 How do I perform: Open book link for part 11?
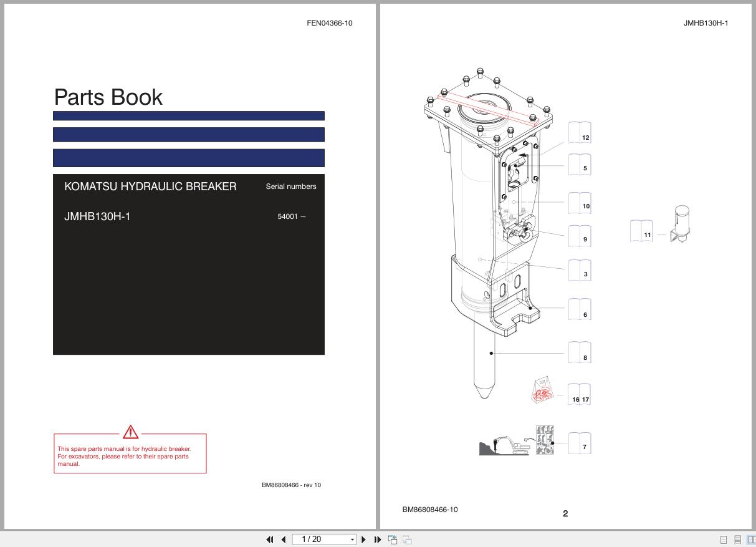(641, 231)
